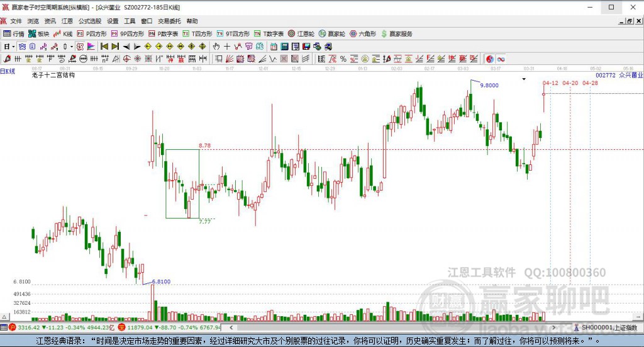
Task: Click the 04-28 date marker
Action: pyautogui.click(x=590, y=83)
